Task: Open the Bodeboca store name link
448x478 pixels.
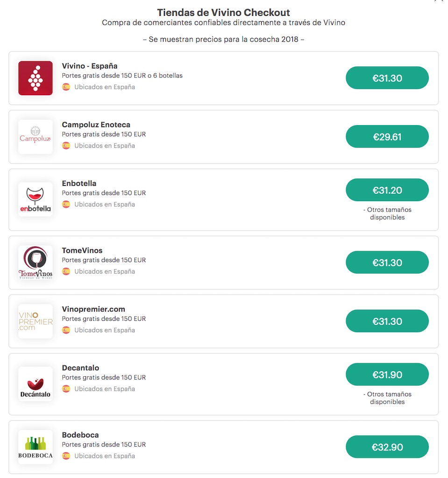Action: pyautogui.click(x=80, y=435)
